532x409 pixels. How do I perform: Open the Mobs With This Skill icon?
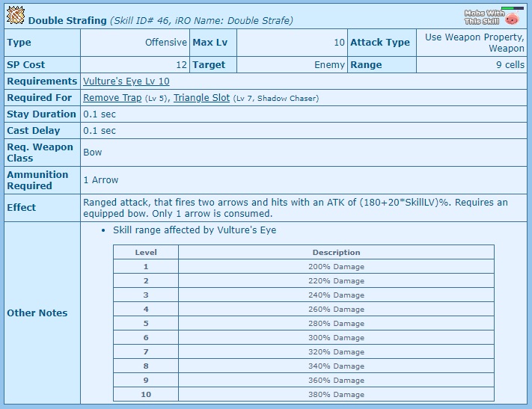click(492, 16)
